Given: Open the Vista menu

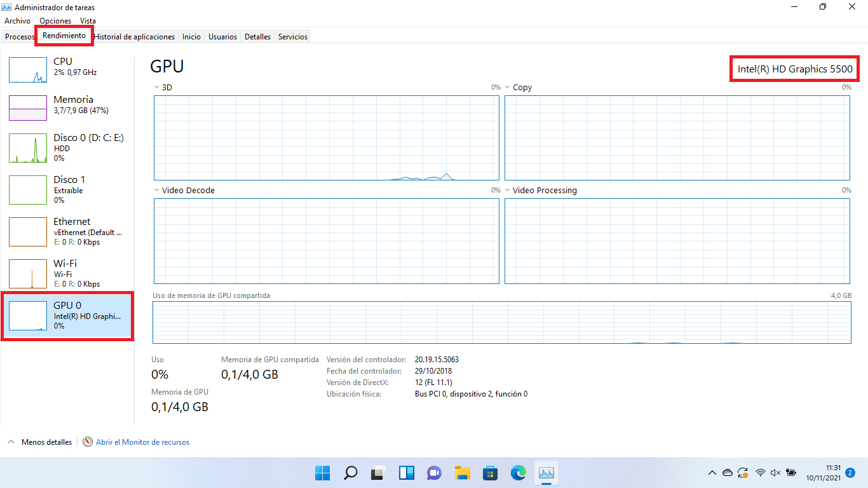Looking at the screenshot, I should pos(88,21).
